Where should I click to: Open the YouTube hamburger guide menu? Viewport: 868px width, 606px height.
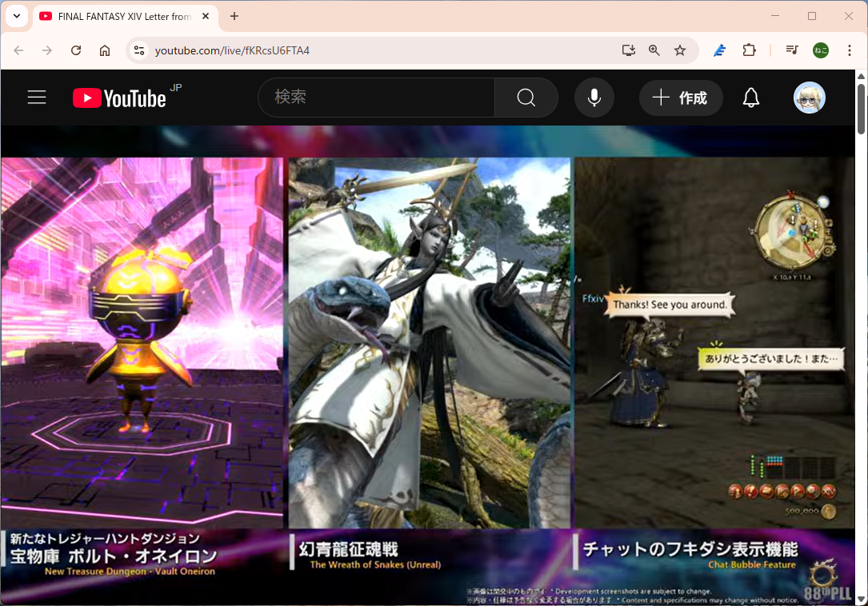coord(37,98)
